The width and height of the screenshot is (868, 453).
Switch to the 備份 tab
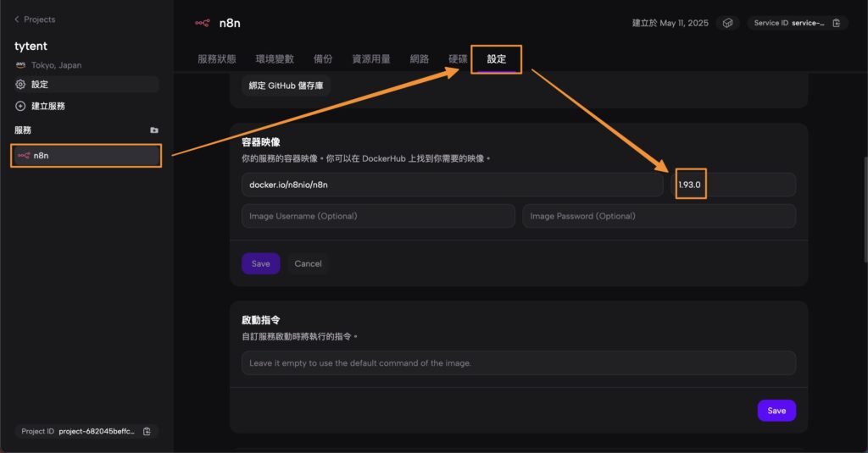pos(323,58)
